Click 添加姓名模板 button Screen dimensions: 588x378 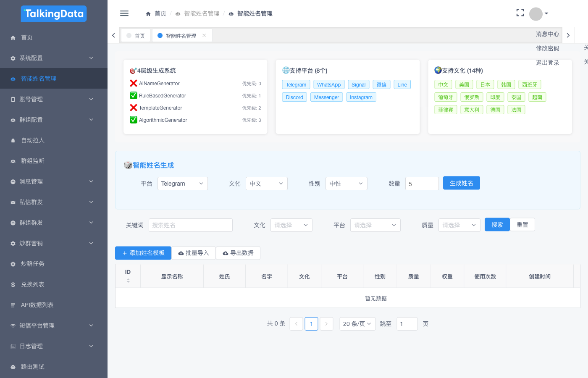[143, 253]
